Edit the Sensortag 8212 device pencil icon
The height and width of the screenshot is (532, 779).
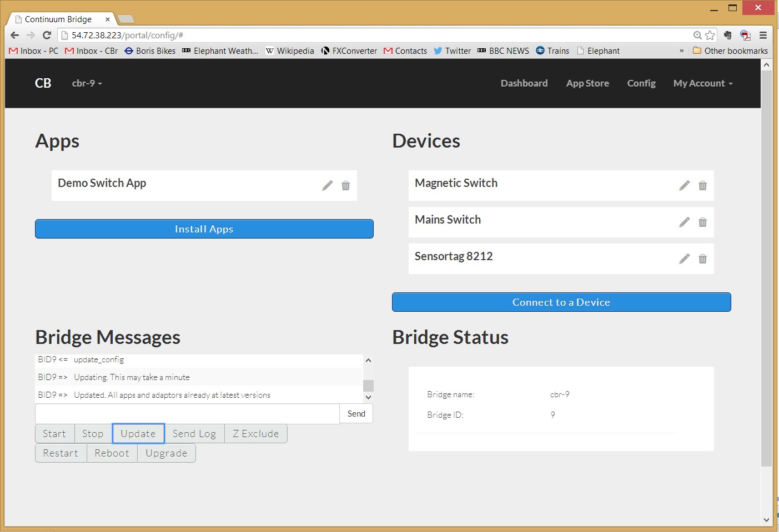point(685,259)
